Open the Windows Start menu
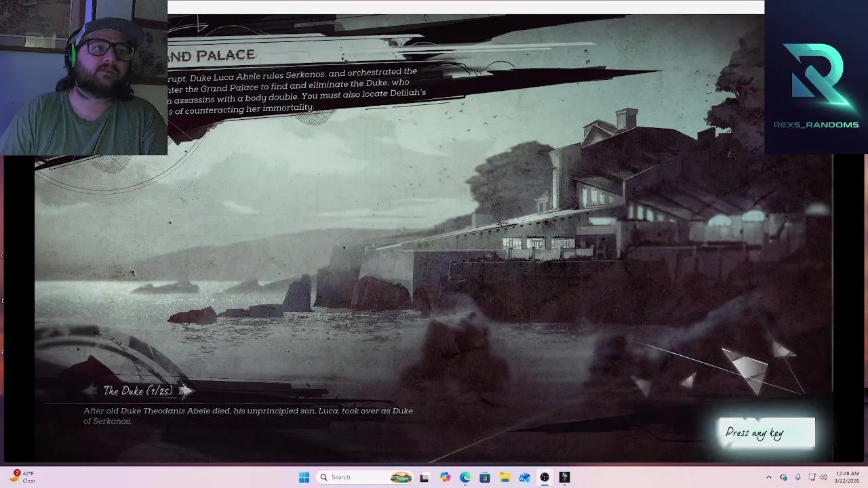The width and height of the screenshot is (868, 488). (304, 477)
